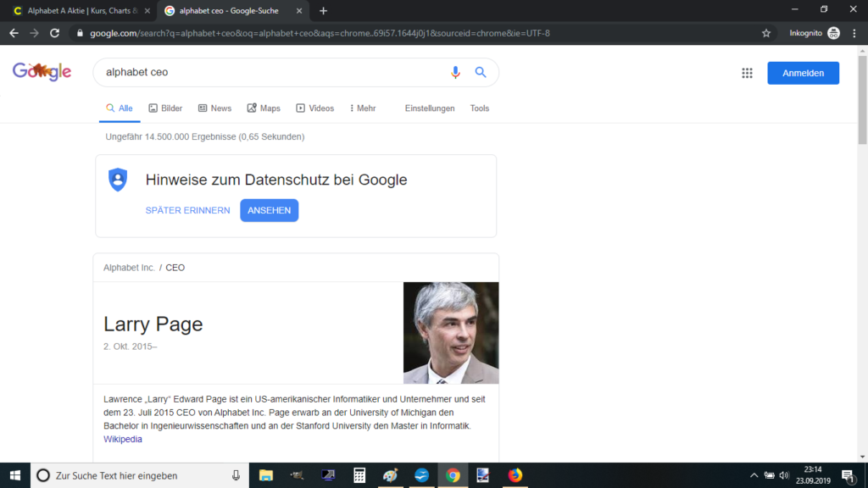868x488 pixels.
Task: Bookmark this page with the star icon
Action: tap(766, 33)
